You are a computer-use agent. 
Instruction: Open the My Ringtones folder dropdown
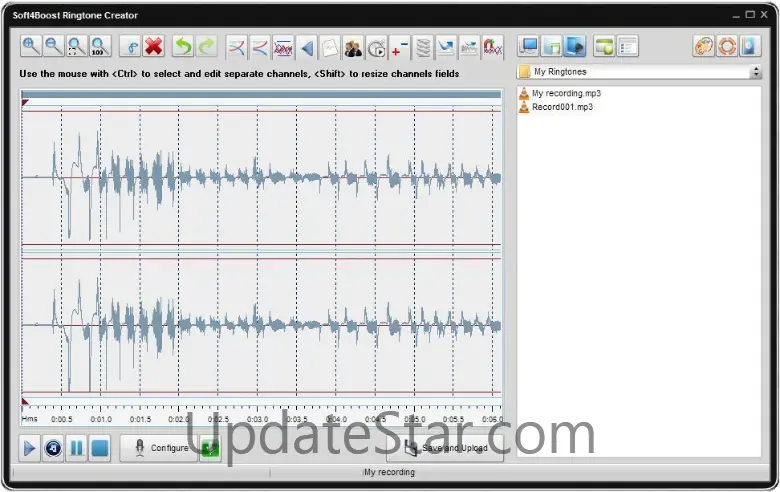point(640,72)
